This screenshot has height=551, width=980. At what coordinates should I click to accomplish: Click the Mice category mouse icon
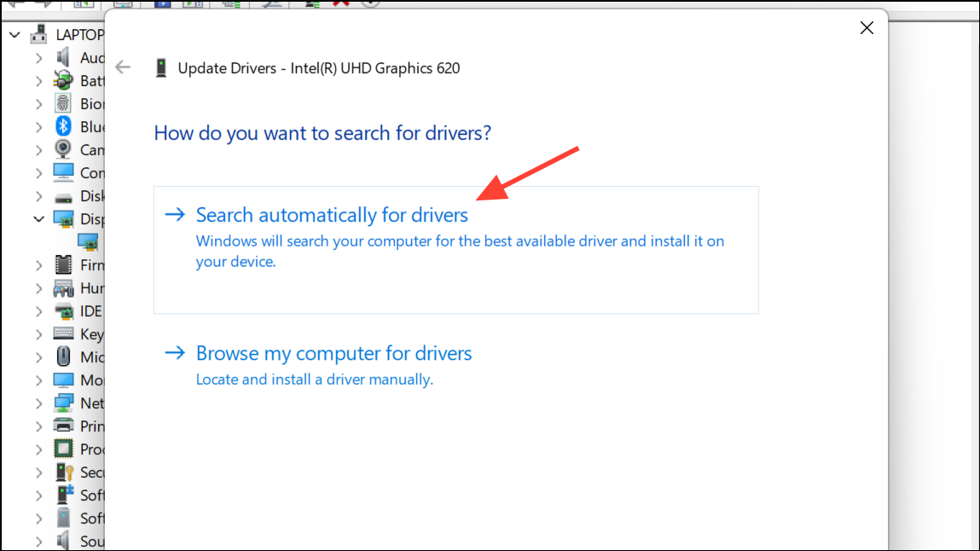(x=64, y=357)
